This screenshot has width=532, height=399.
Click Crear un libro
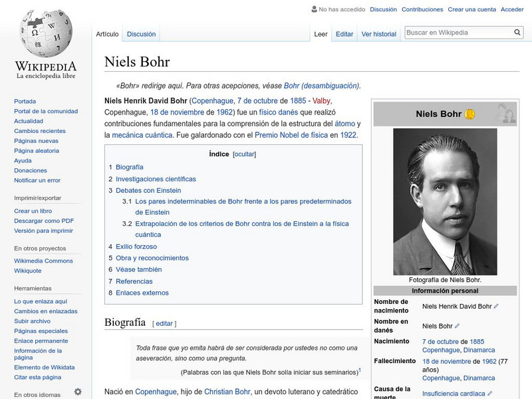point(33,211)
